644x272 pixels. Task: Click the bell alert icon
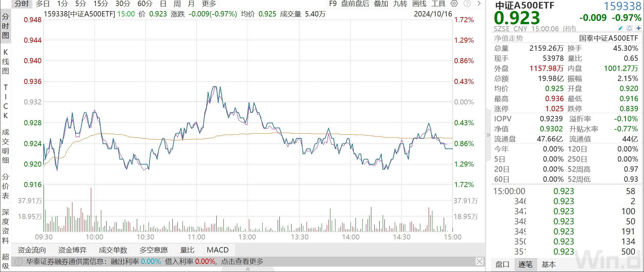click(x=630, y=28)
